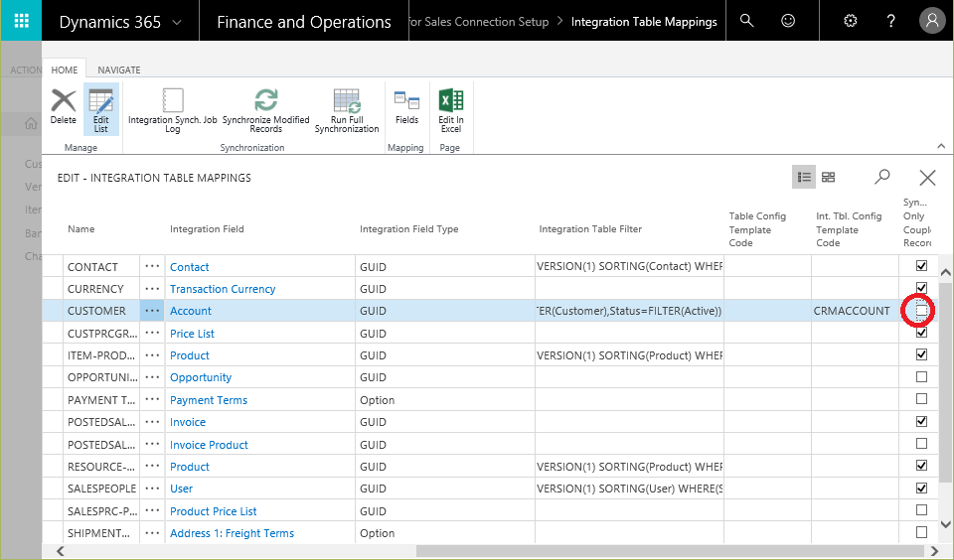Select the HOME ribbon tab
The image size is (954, 560).
65,70
